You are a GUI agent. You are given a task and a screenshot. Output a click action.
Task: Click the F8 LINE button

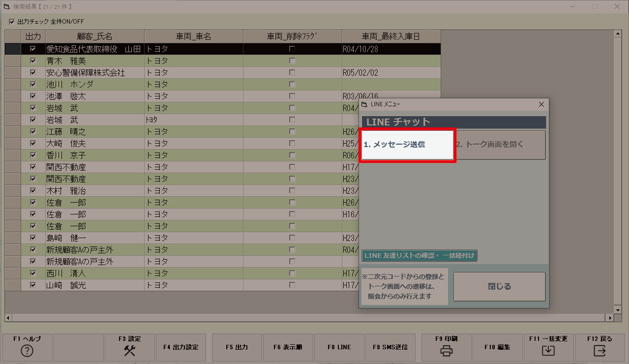tap(339, 347)
